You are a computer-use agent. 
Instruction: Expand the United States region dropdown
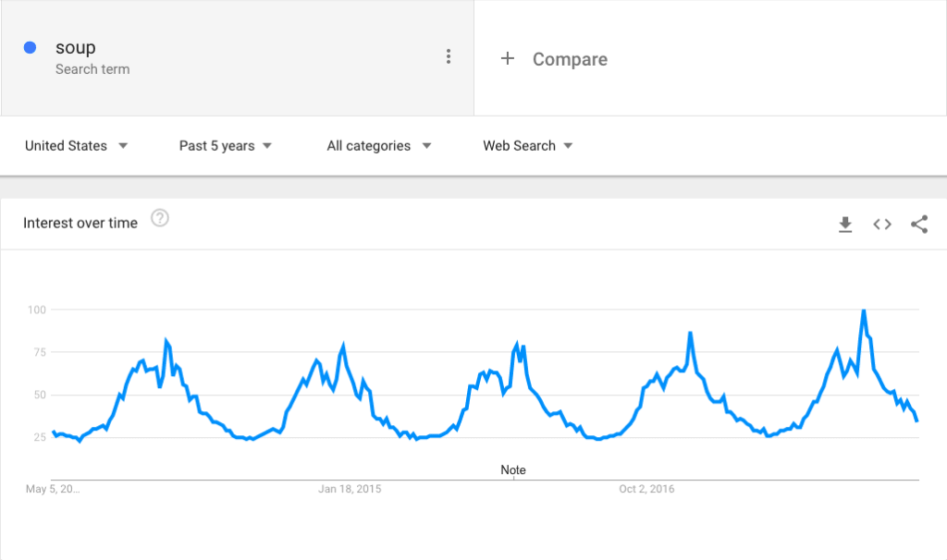[76, 146]
